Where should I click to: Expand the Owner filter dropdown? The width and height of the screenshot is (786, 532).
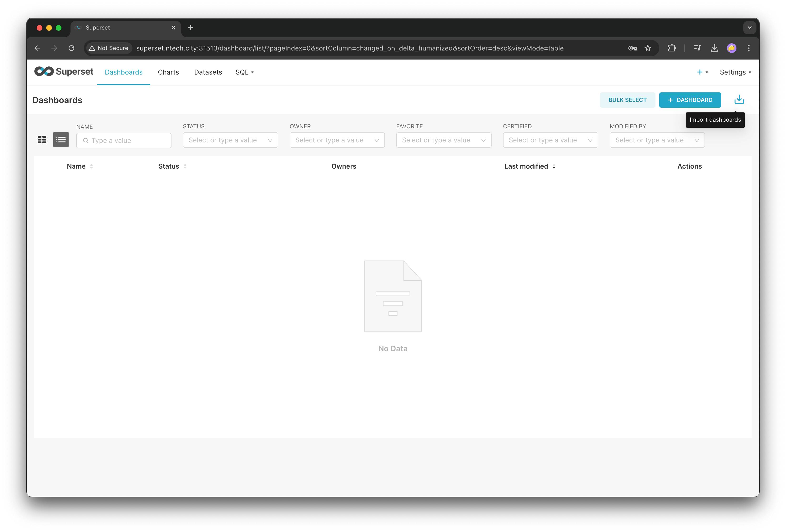337,140
